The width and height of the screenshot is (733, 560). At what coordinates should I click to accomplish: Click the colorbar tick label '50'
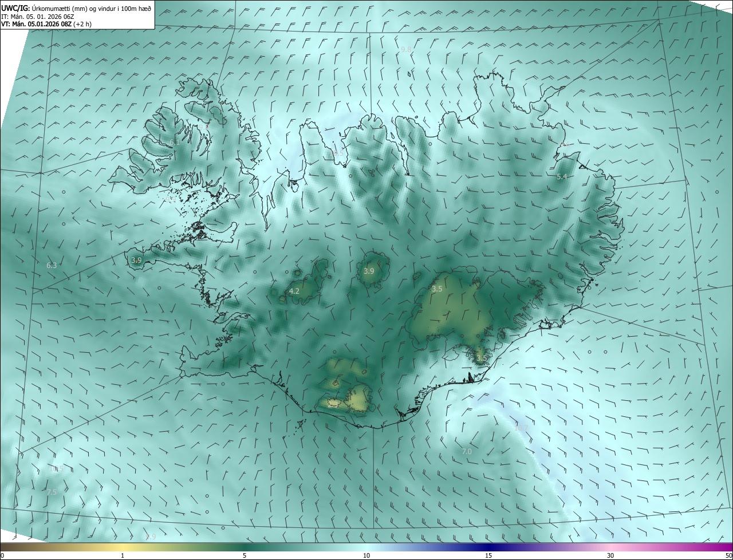[728, 555]
